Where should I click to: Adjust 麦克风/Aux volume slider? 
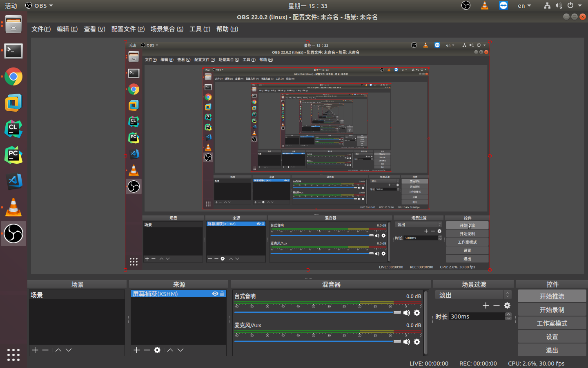coord(318,341)
